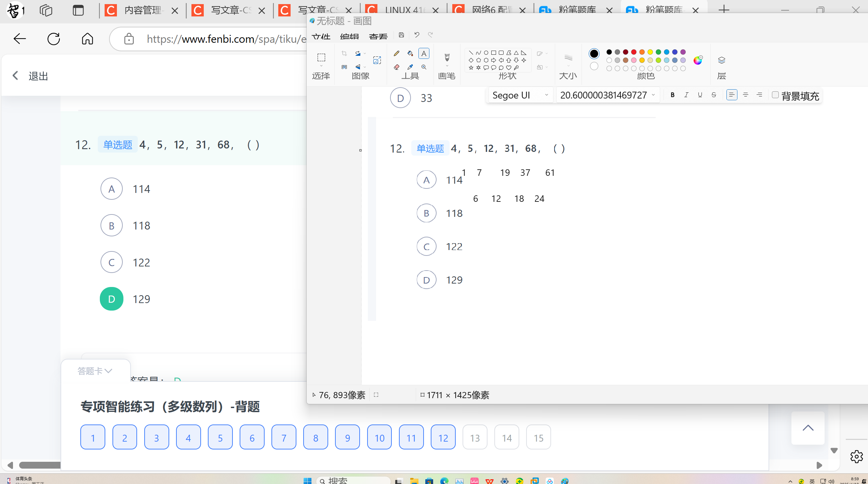Click the Undo arrow in Paint
Viewport: 868px width, 484px height.
[416, 35]
